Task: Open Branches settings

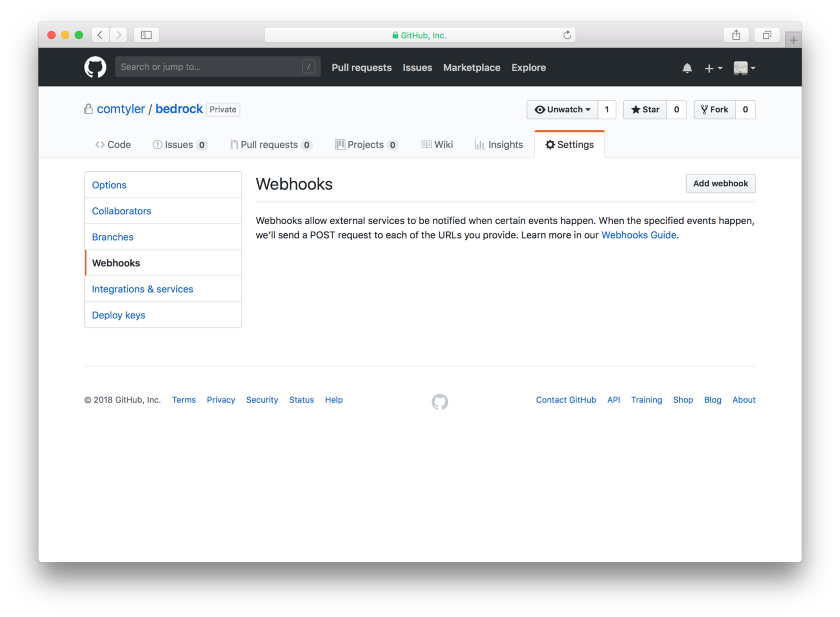Action: [163, 237]
